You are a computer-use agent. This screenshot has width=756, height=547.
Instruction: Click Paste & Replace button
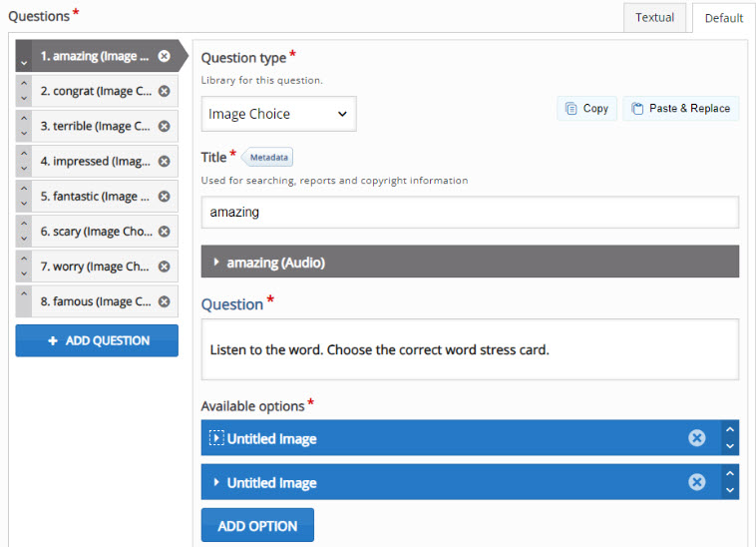coord(680,109)
